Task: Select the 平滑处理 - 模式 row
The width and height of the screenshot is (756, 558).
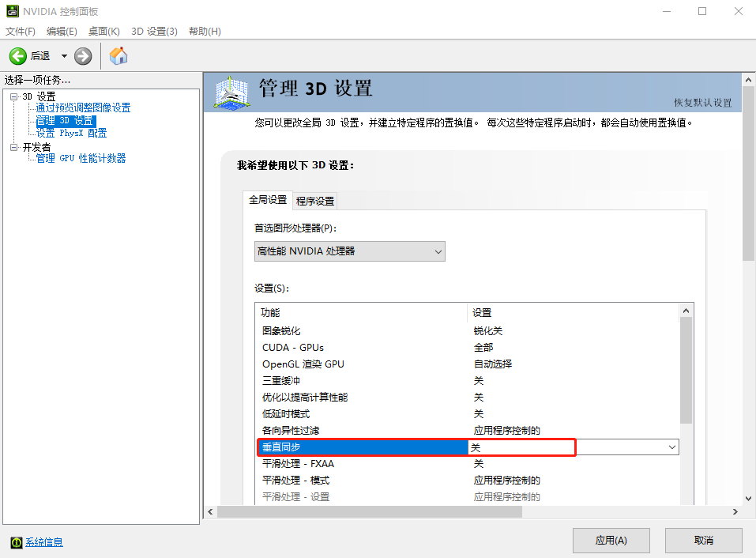Action: [x=468, y=481]
